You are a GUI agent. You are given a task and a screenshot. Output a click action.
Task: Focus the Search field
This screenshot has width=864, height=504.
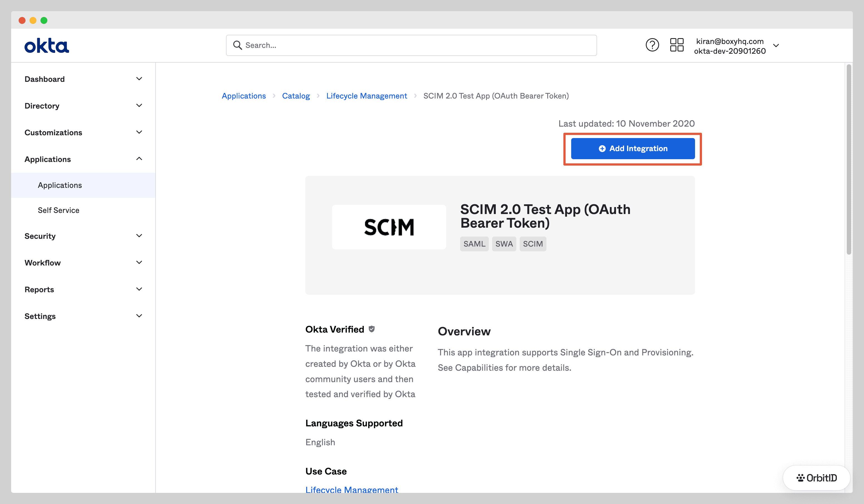pyautogui.click(x=411, y=45)
